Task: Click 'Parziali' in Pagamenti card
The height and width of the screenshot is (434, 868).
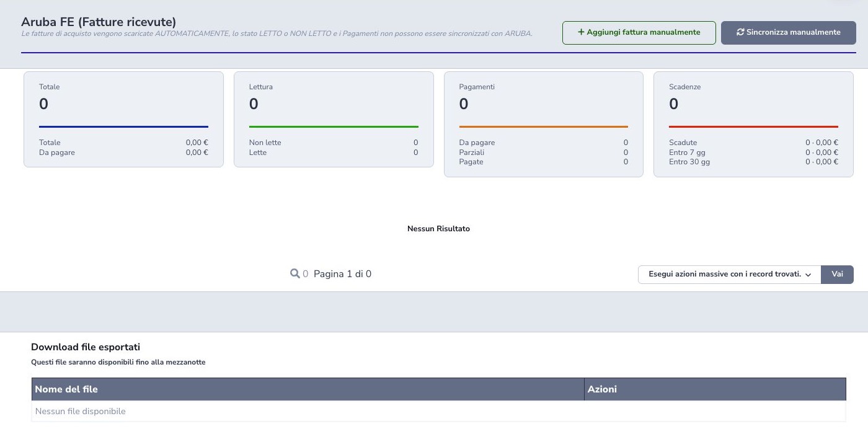Action: pyautogui.click(x=543, y=153)
